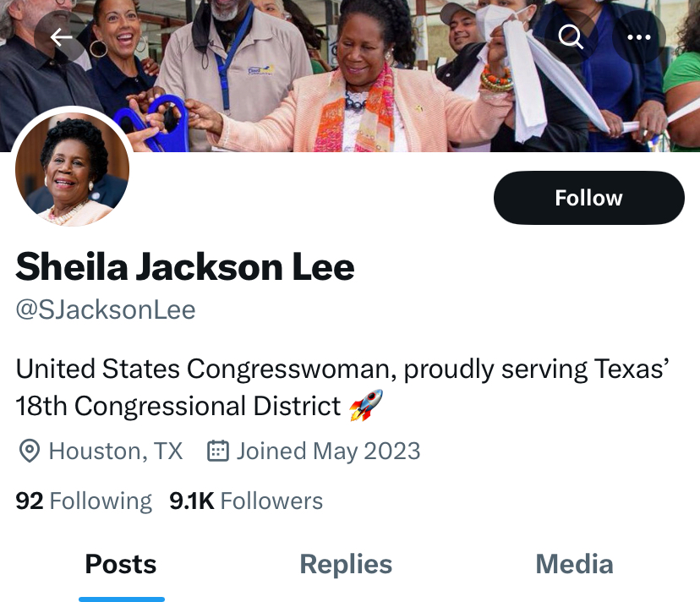The image size is (700, 602).
Task: Click the blue underline beneath Posts
Action: (122, 599)
